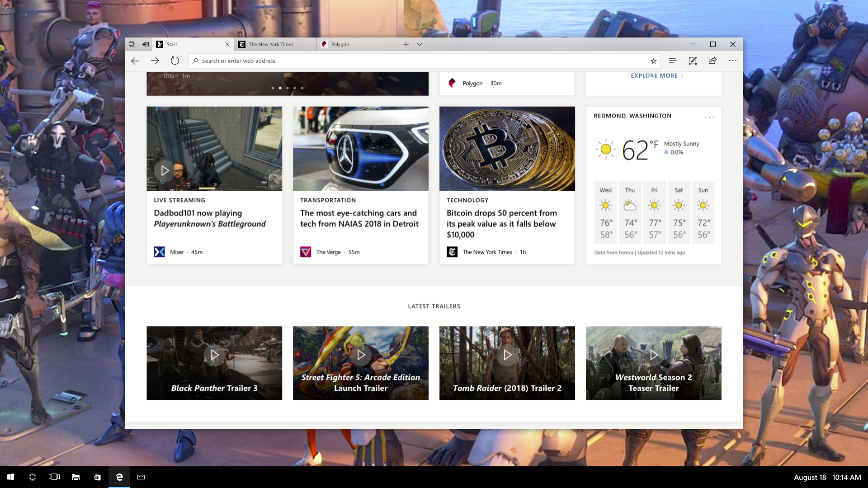Maximize the Edge browser window
The width and height of the screenshot is (868, 488).
click(713, 44)
